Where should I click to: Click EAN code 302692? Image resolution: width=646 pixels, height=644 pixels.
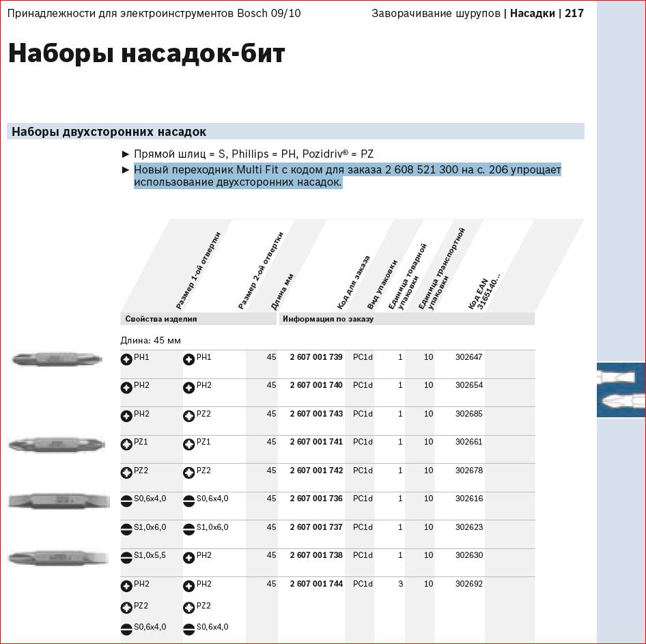point(469,584)
